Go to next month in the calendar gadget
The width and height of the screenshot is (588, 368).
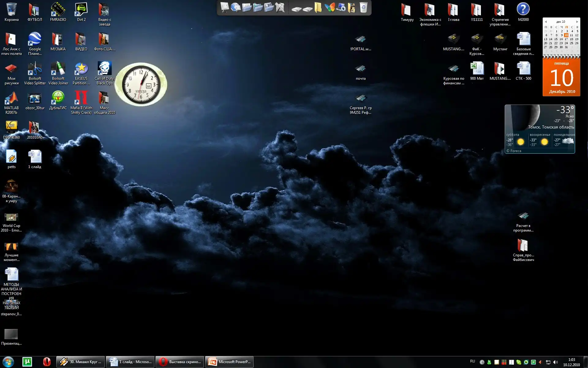pos(577,22)
